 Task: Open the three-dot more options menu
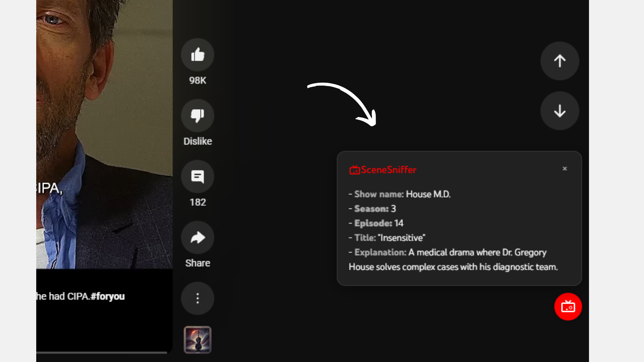198,298
